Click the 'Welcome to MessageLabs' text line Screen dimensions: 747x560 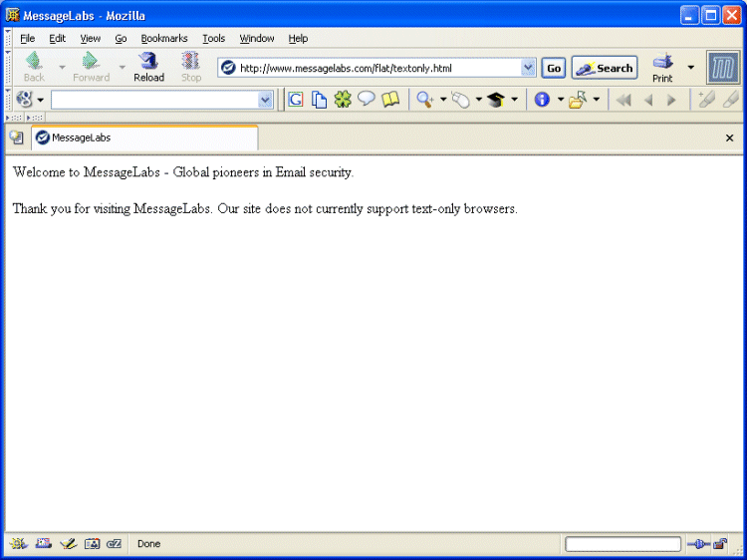click(183, 172)
